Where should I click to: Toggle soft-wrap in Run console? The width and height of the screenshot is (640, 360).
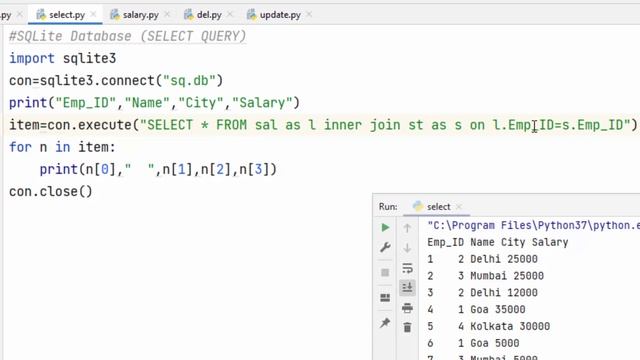[407, 268]
